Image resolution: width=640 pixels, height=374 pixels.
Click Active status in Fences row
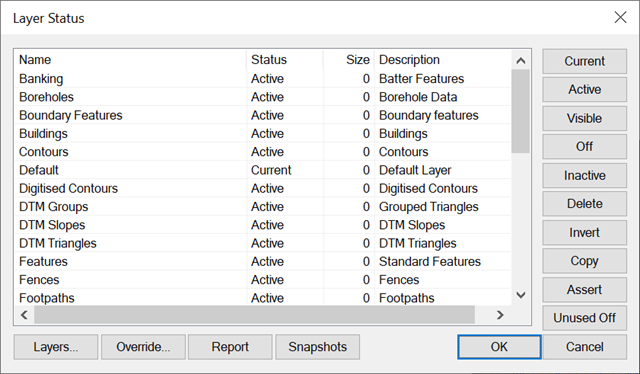pos(267,280)
